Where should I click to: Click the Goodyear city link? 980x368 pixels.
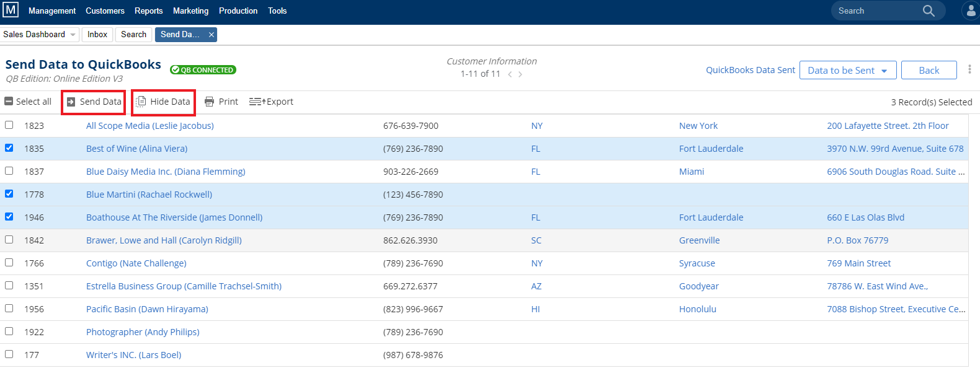click(x=699, y=286)
